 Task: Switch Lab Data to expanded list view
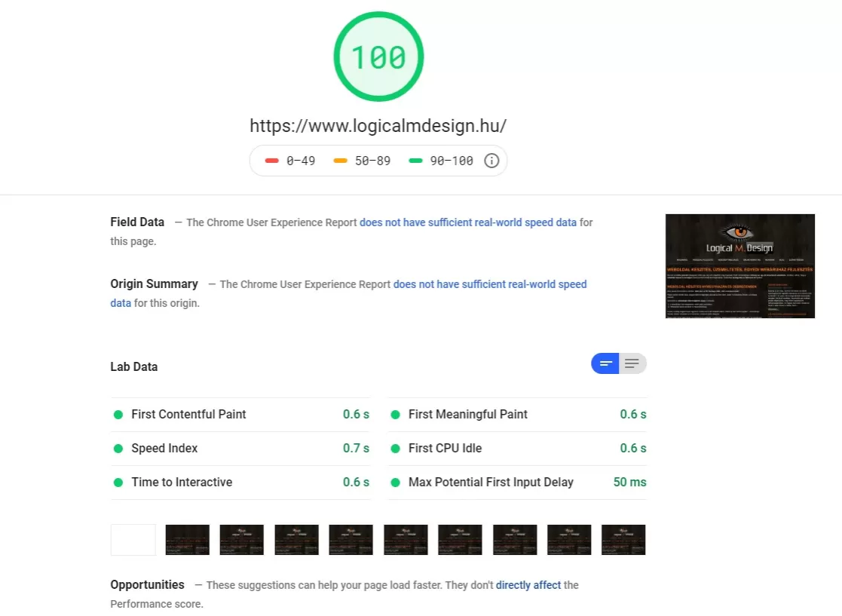click(632, 363)
